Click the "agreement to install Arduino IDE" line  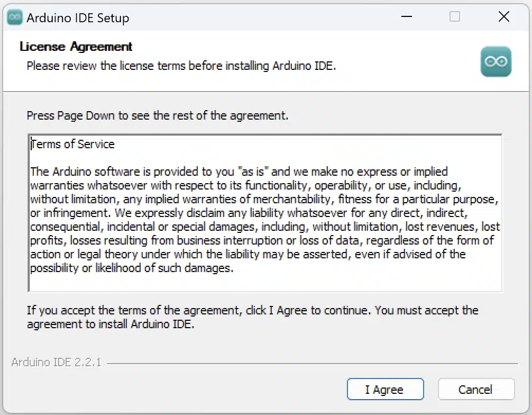coord(111,324)
